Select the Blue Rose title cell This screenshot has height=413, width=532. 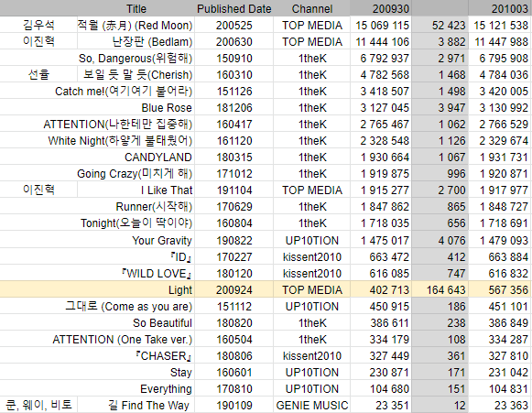167,107
